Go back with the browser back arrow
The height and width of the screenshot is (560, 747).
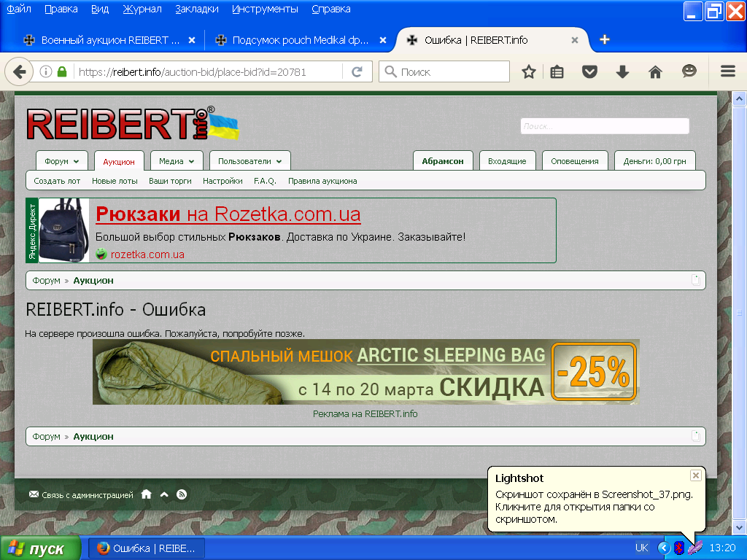tap(19, 72)
